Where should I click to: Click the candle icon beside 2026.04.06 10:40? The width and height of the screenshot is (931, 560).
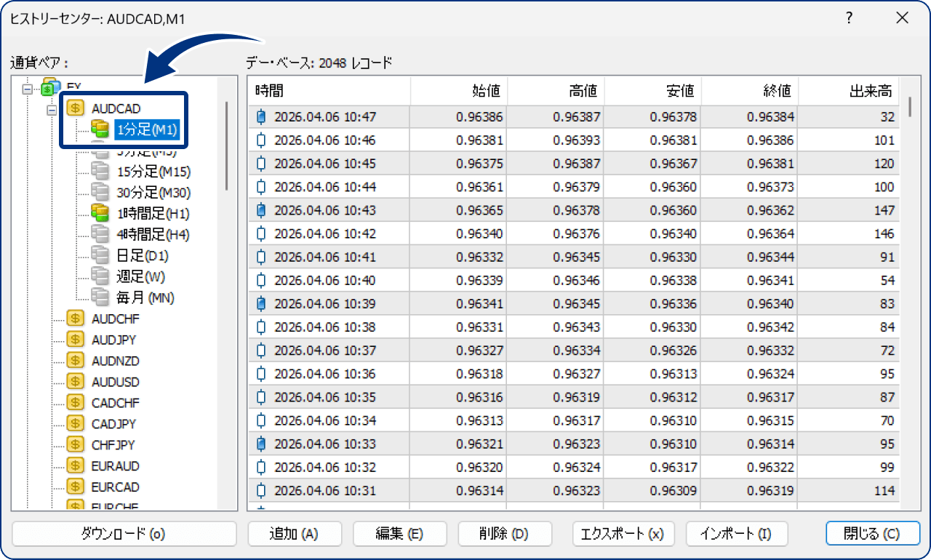pos(262,280)
